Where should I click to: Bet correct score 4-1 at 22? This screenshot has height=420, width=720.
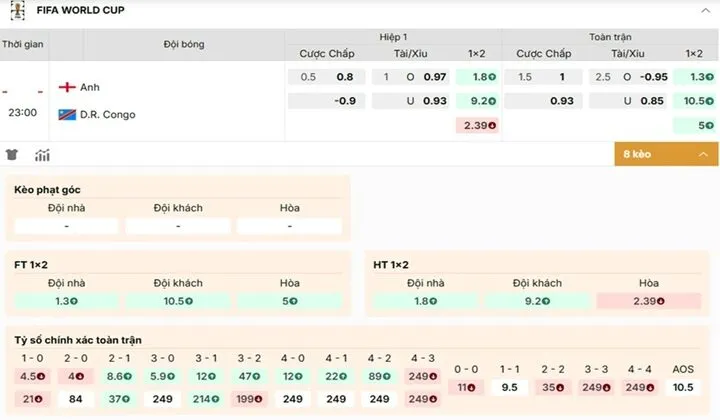tap(336, 376)
